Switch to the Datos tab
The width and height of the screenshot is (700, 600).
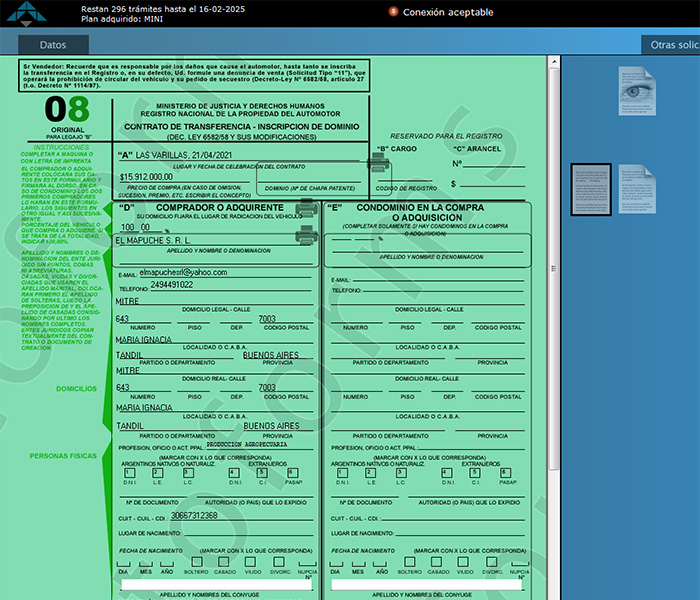[x=53, y=45]
